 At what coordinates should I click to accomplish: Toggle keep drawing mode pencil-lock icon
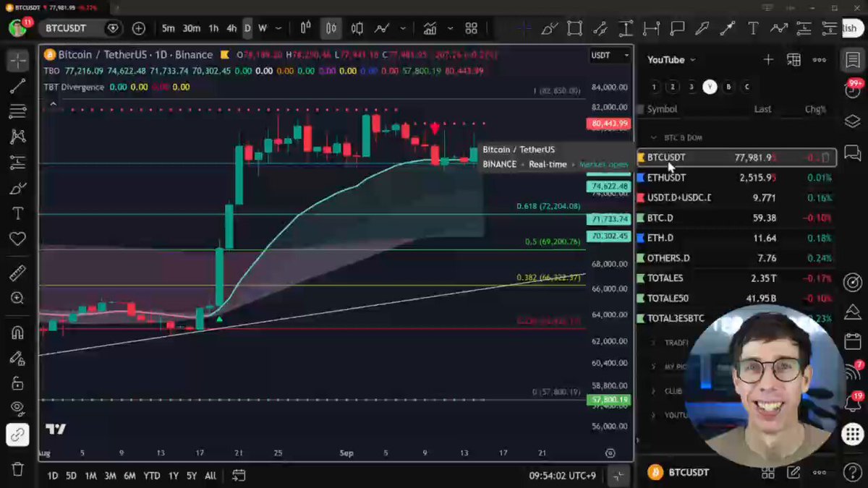point(17,358)
